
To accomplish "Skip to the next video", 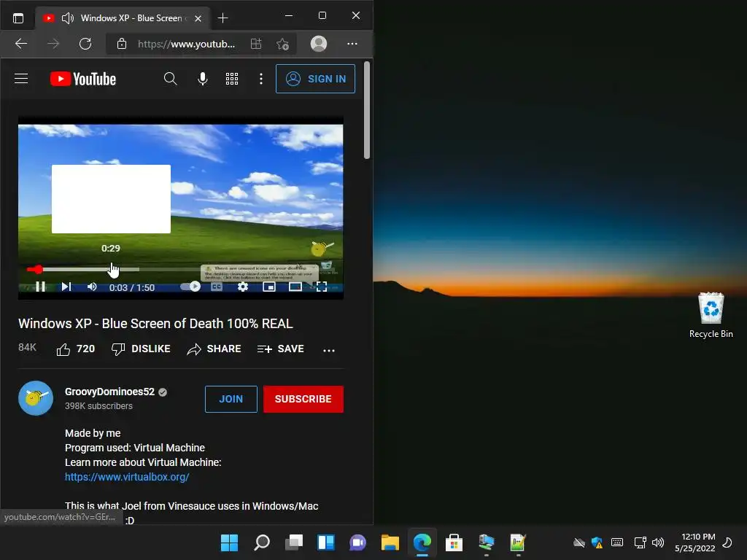I will click(x=66, y=287).
